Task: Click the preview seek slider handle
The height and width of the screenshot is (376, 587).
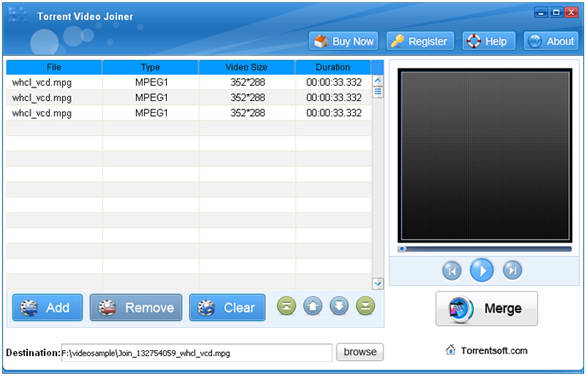Action: click(x=402, y=249)
